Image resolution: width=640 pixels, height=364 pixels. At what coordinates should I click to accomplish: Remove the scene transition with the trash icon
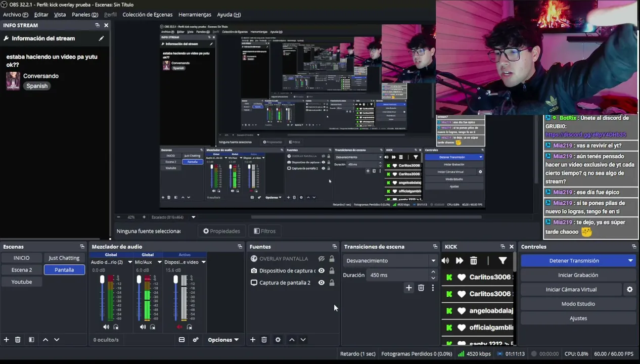(x=421, y=288)
